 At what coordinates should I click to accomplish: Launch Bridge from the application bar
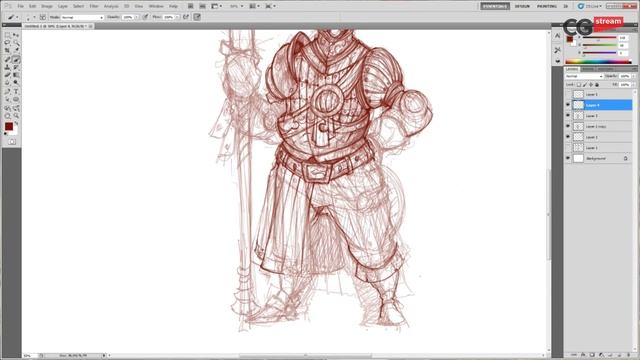[191, 6]
